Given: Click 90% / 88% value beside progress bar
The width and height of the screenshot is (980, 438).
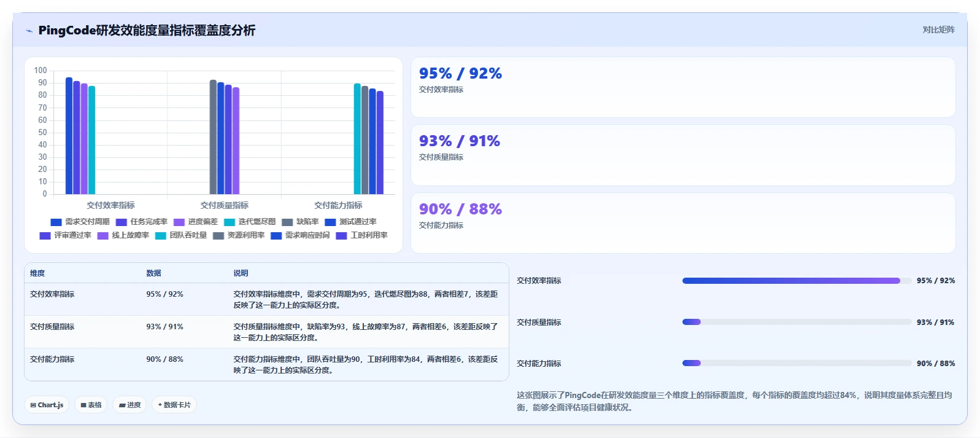Looking at the screenshot, I should click(936, 364).
